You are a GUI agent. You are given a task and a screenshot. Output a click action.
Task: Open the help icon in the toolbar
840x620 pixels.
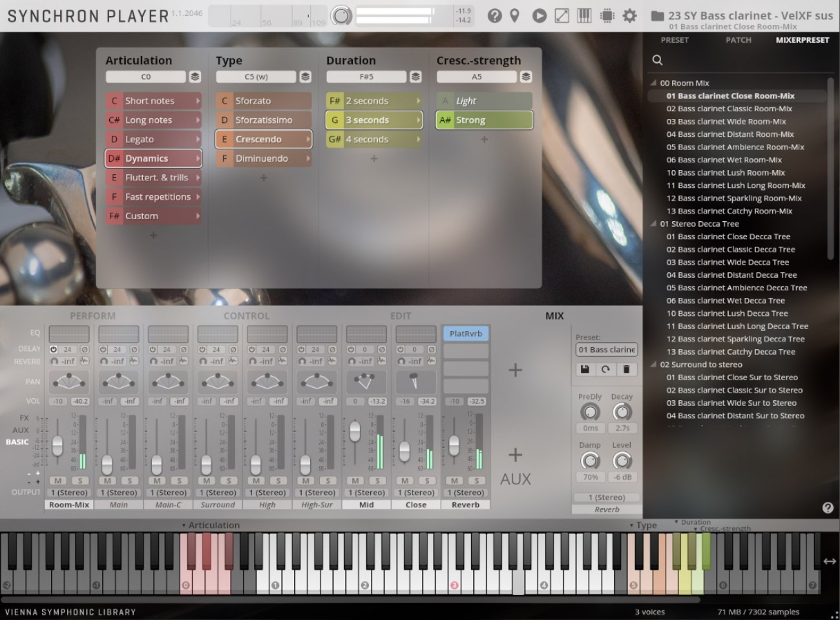tap(494, 16)
